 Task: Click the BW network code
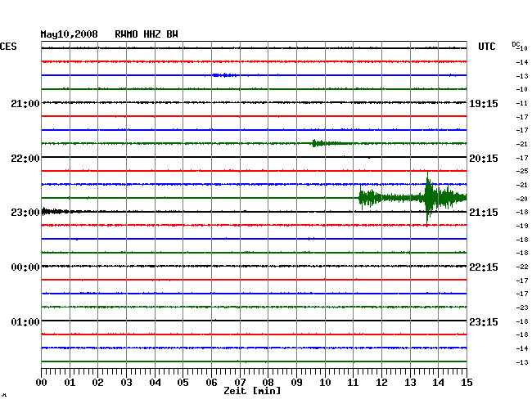coord(172,34)
